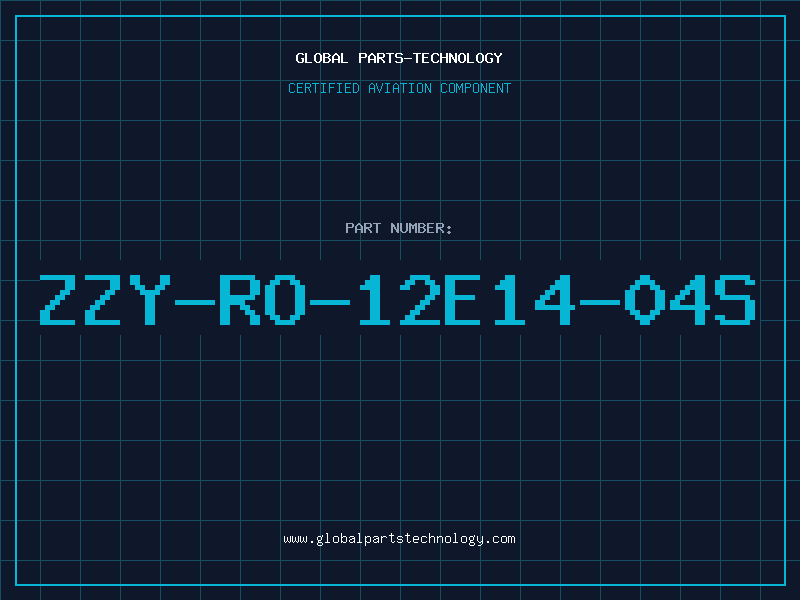The image size is (800, 600).
Task: Click the word CERTIFIED in the subtitle
Action: coord(324,88)
